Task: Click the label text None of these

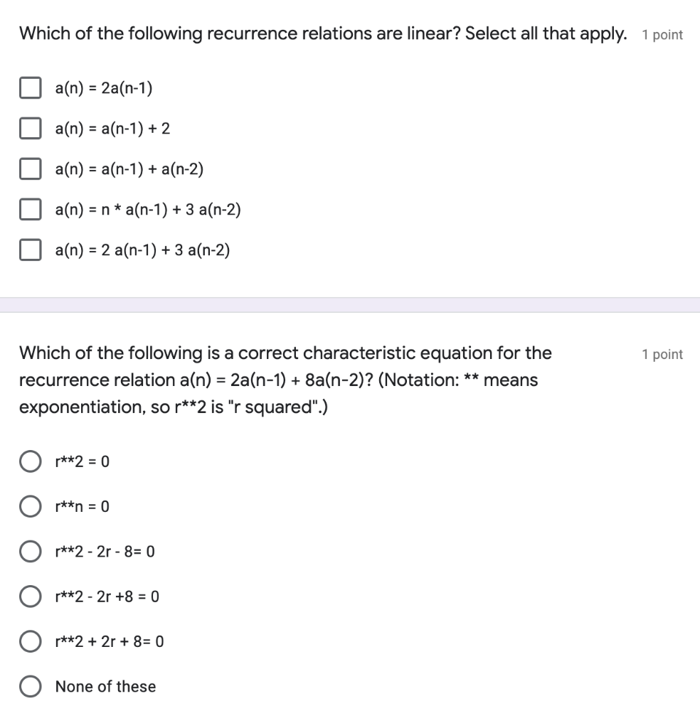Action: pyautogui.click(x=105, y=686)
